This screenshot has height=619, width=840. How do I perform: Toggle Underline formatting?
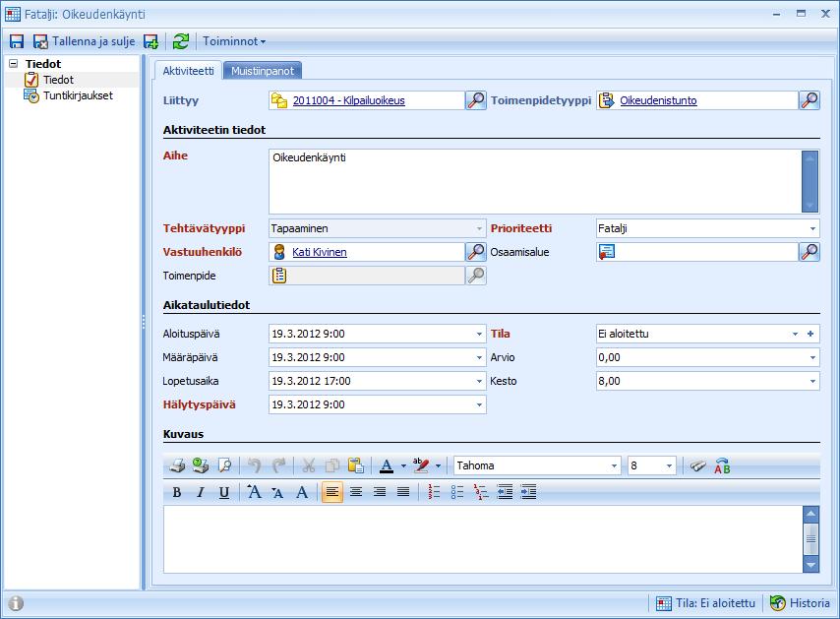pyautogui.click(x=224, y=492)
